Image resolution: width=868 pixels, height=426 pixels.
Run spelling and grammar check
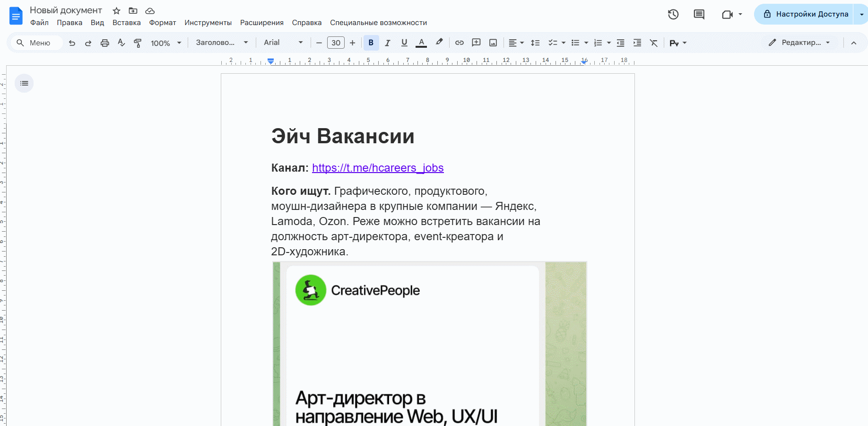[x=121, y=43]
